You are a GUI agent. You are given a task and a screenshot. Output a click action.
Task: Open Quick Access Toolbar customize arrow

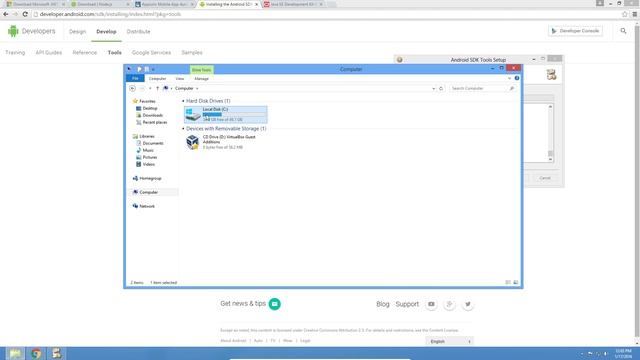click(153, 69)
